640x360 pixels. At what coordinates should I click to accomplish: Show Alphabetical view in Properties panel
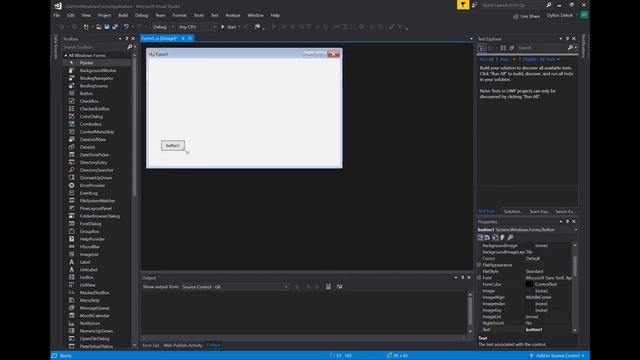point(487,238)
